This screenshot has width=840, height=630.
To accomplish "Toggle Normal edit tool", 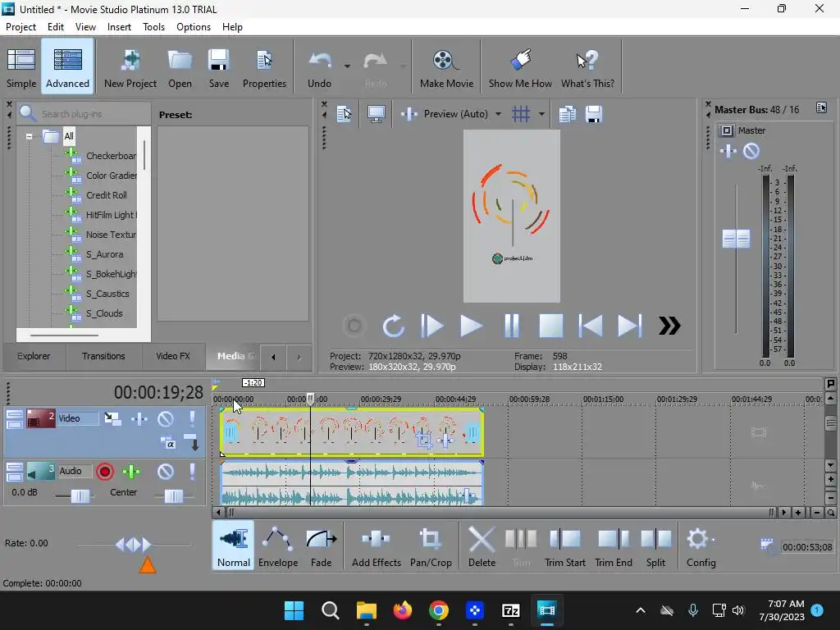I will click(234, 546).
